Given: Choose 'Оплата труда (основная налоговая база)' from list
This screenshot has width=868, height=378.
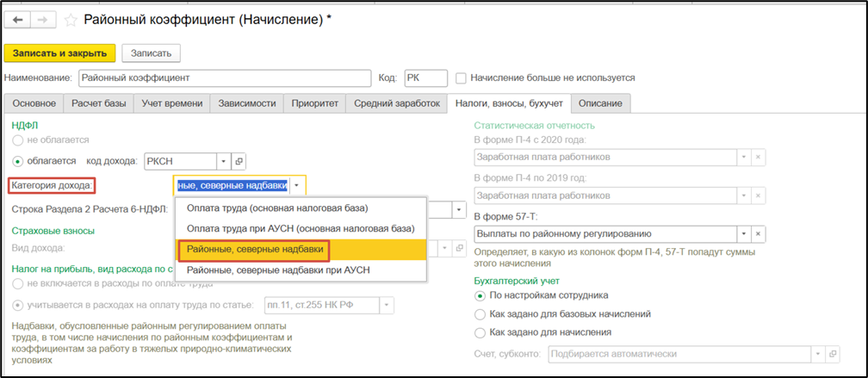Looking at the screenshot, I should coord(271,208).
